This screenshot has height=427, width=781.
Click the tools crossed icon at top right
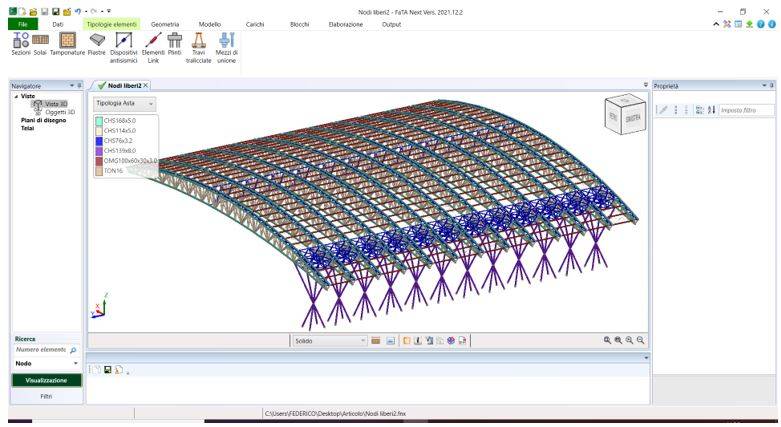click(x=727, y=24)
